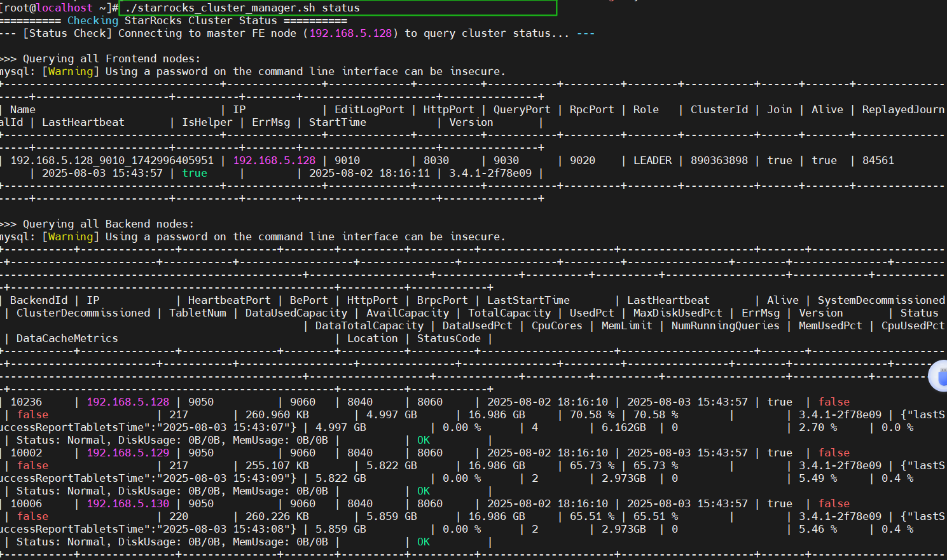Click the ./starrocks_cluster_manager.sh status command text
Screen dimensions: 947x560
pyautogui.click(x=242, y=8)
